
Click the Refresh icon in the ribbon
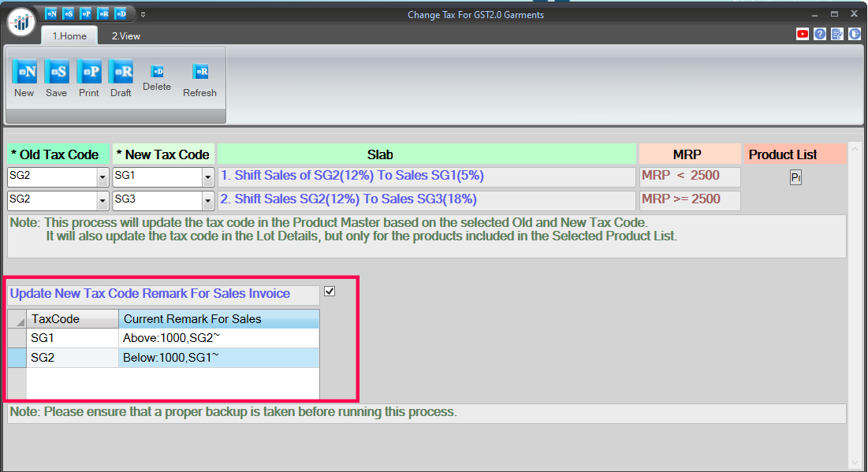click(x=199, y=72)
